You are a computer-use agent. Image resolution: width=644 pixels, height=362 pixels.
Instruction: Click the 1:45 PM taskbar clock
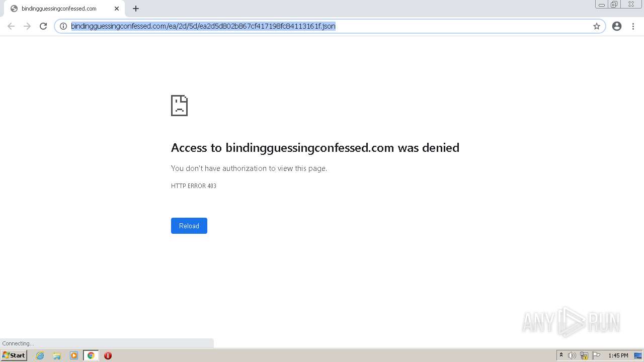tap(618, 355)
